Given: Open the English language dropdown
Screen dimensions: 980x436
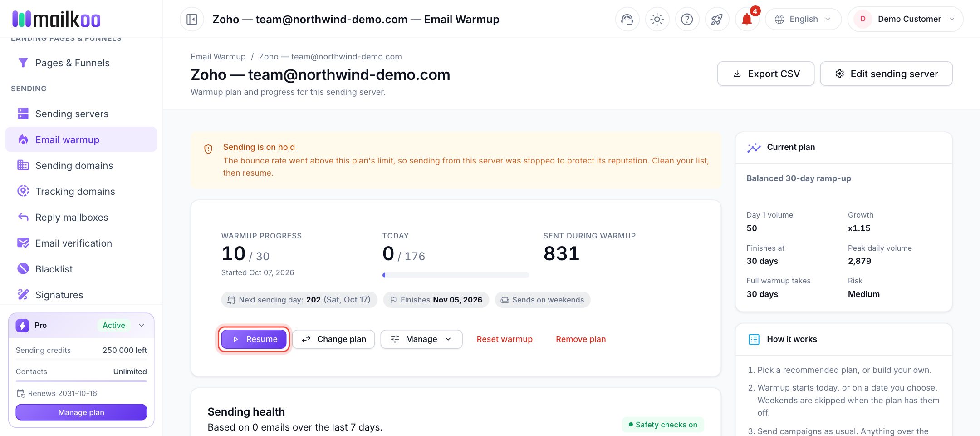Looking at the screenshot, I should tap(803, 19).
